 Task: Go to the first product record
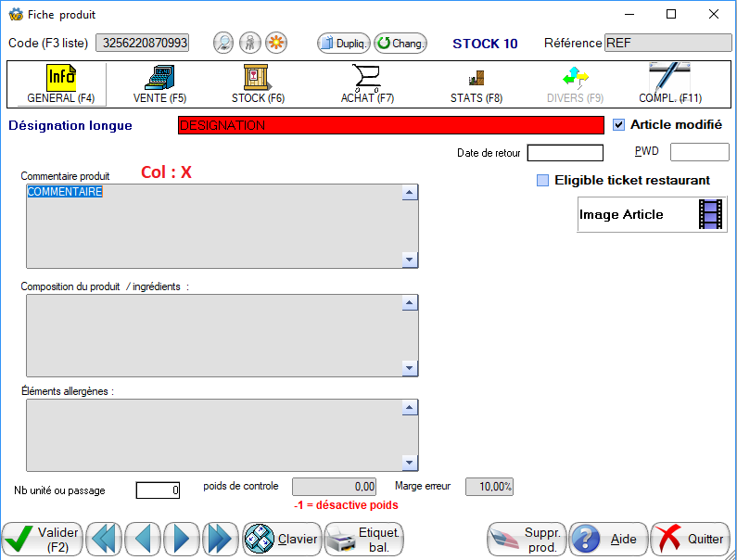coord(106,538)
